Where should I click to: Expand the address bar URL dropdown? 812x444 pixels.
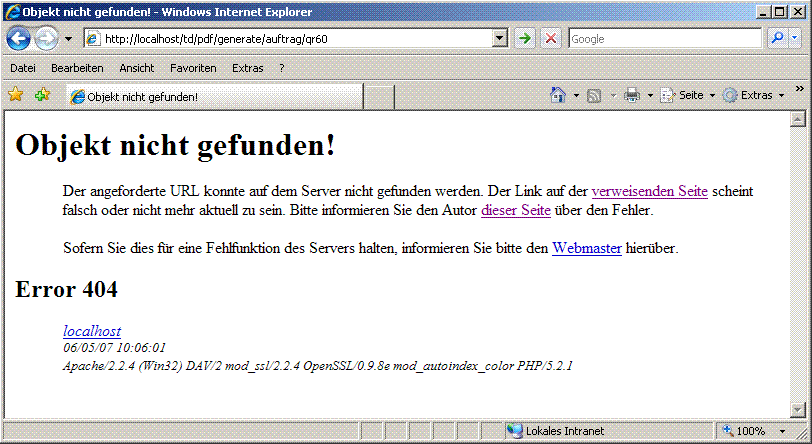501,39
